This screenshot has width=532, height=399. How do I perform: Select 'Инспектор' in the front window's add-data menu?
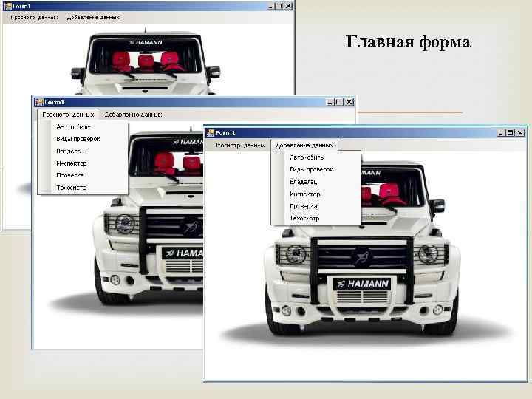point(305,194)
